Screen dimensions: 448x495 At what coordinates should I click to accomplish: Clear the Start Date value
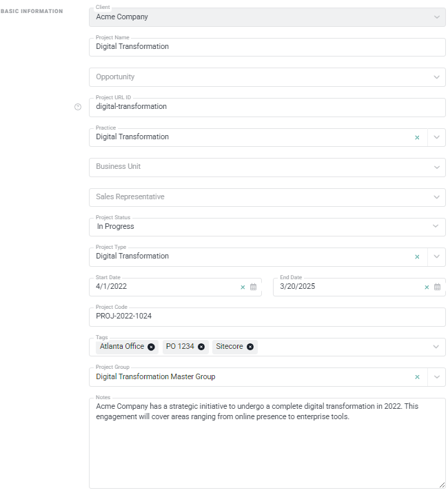coord(243,287)
